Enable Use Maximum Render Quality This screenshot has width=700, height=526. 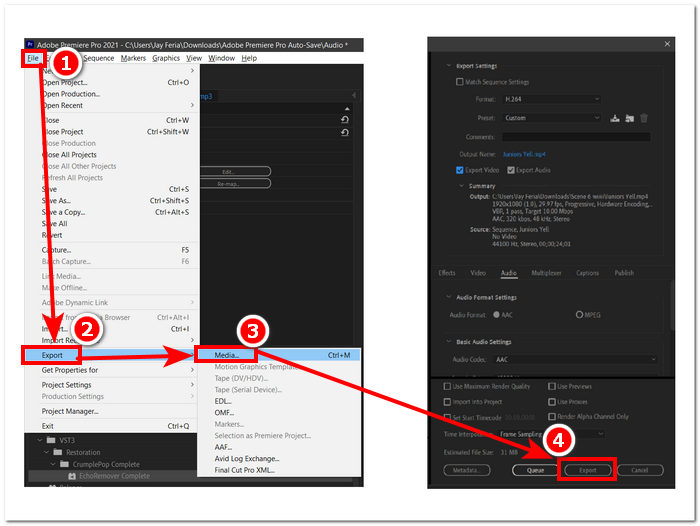447,386
